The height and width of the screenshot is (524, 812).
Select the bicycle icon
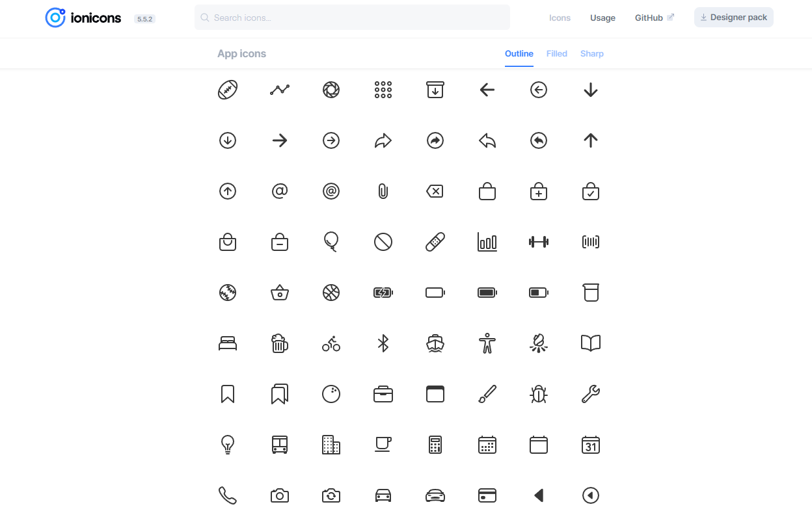tap(331, 343)
